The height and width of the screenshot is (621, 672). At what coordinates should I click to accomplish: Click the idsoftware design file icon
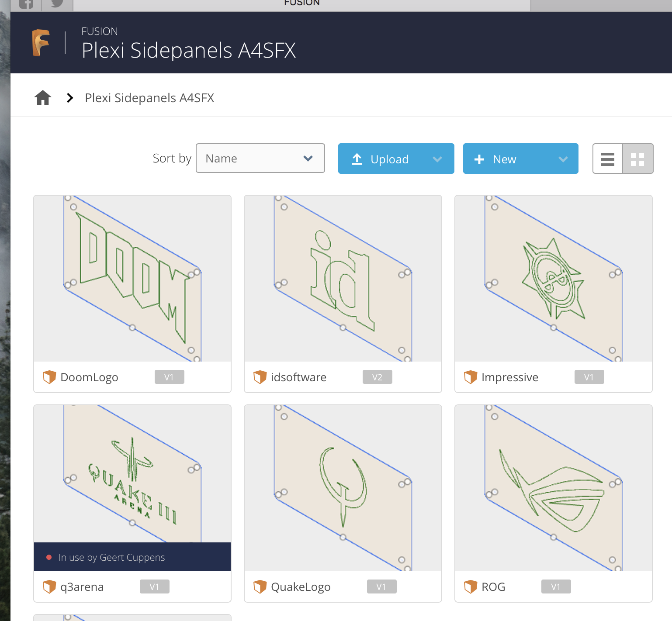click(260, 377)
